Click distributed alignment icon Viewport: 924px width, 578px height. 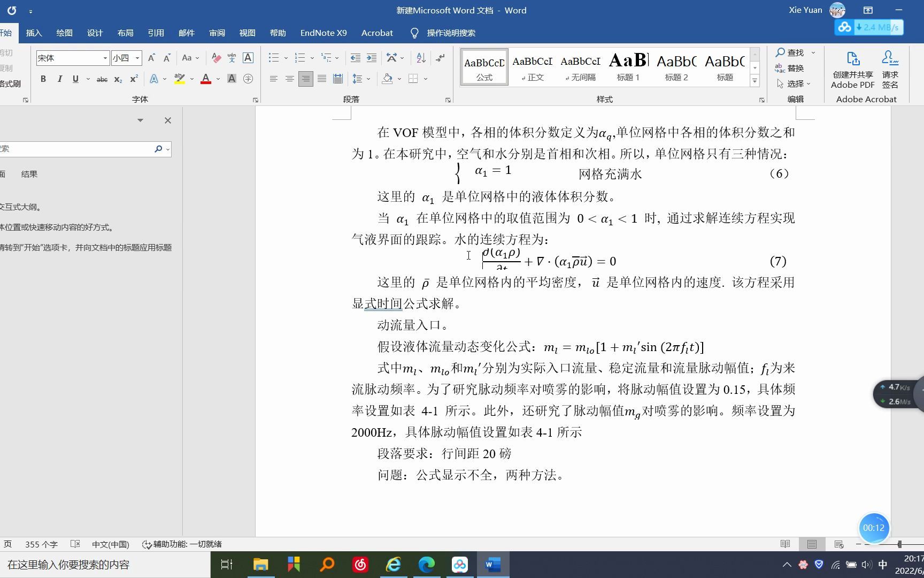337,79
